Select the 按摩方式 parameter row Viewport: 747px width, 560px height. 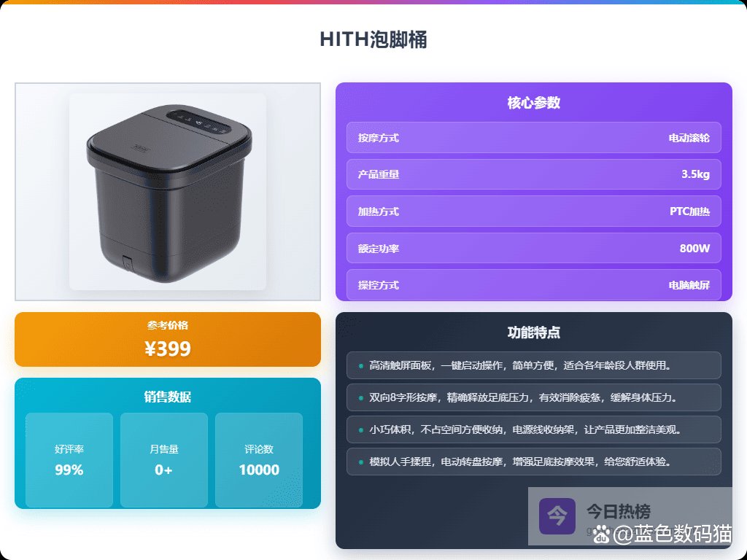[x=533, y=138]
